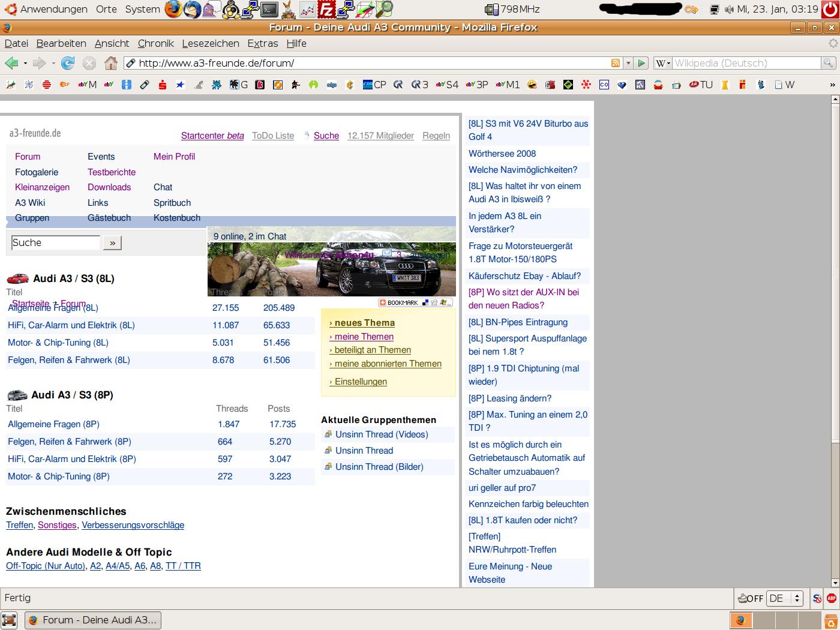
Task: Click the Forum taskbar window button
Action: pyautogui.click(x=93, y=620)
